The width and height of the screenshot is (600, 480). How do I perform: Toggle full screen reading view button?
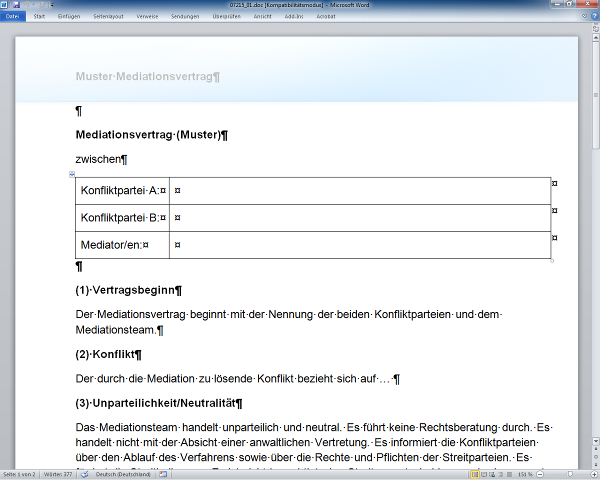click(x=483, y=473)
